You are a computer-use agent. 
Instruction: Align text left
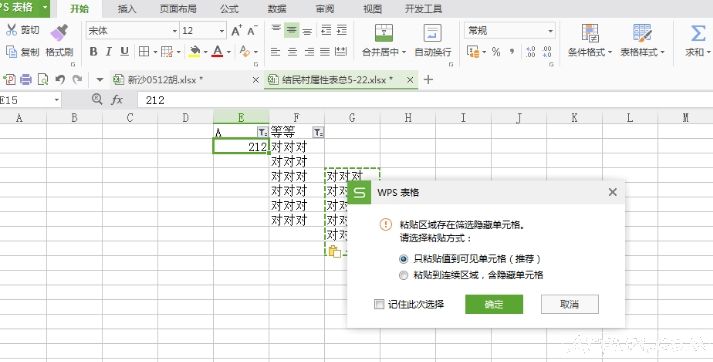coord(276,52)
